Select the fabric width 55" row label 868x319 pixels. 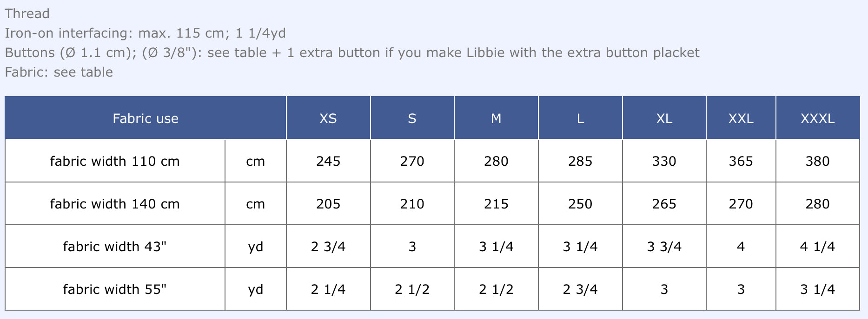115,289
